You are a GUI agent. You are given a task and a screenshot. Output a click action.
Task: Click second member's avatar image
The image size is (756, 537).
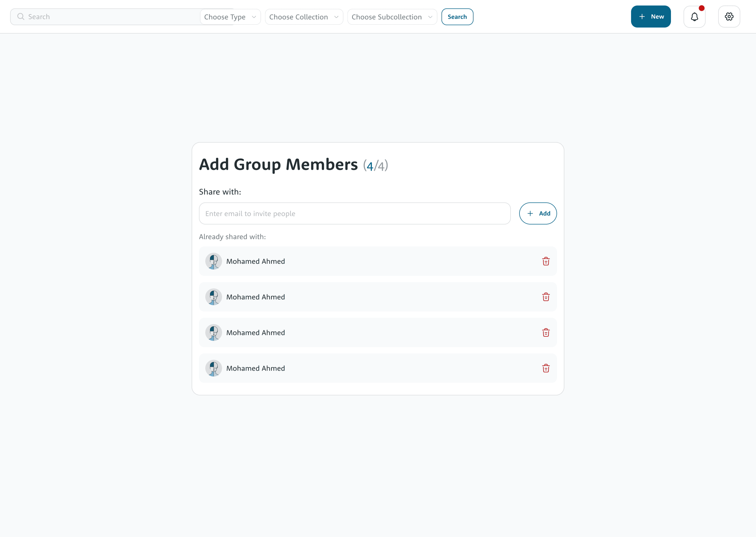[x=214, y=297]
